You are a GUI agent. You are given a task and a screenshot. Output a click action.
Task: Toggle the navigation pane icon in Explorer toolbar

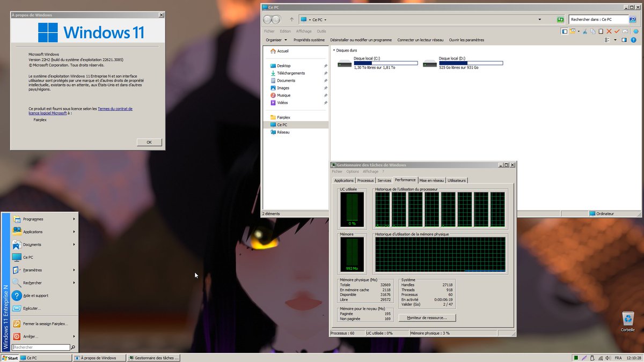click(565, 32)
